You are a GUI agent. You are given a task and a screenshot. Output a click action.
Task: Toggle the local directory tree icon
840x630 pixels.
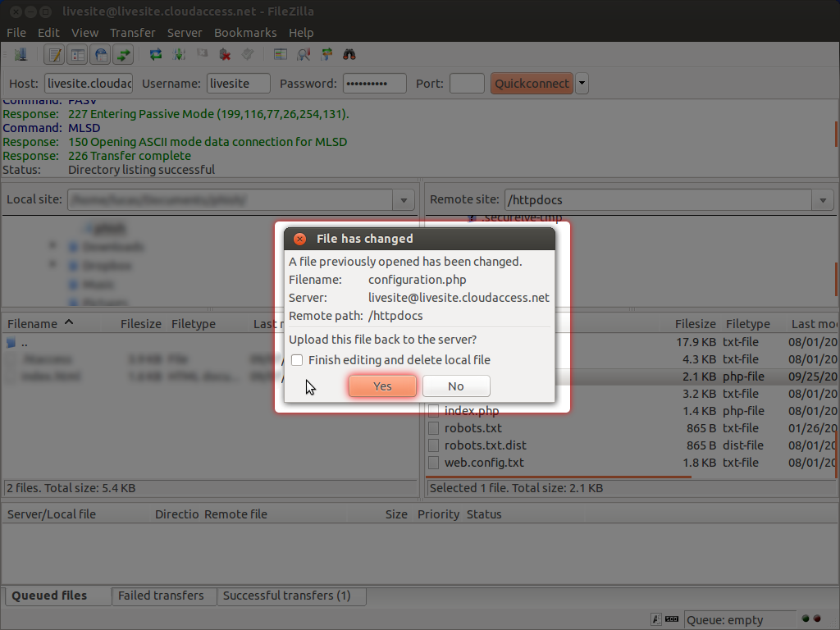[77, 55]
